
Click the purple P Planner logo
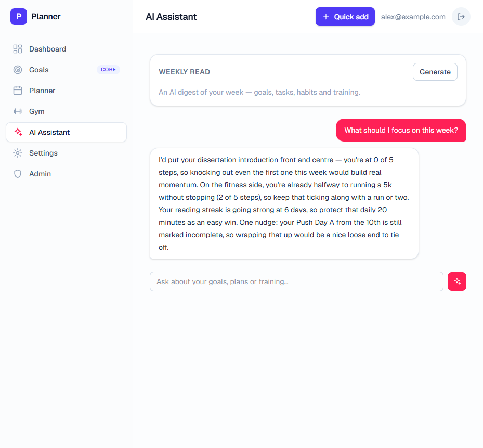tap(19, 17)
